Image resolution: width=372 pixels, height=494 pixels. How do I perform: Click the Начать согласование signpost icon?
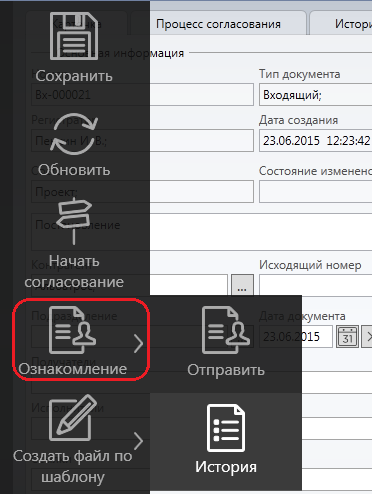pos(74,221)
